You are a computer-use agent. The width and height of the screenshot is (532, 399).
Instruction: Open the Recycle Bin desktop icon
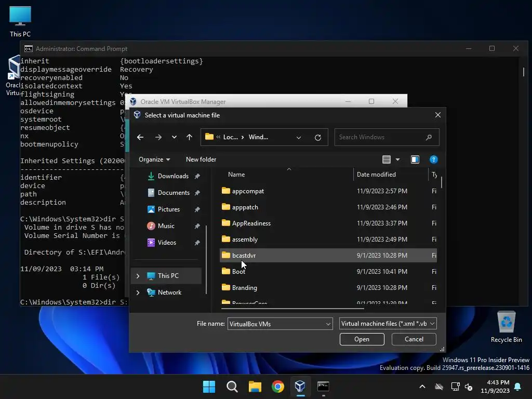[506, 327]
